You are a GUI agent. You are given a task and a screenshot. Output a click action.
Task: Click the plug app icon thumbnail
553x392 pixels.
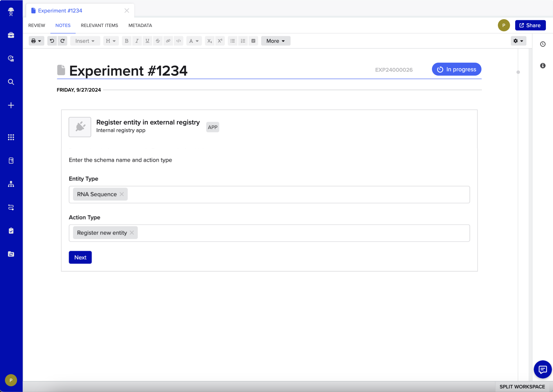80,127
